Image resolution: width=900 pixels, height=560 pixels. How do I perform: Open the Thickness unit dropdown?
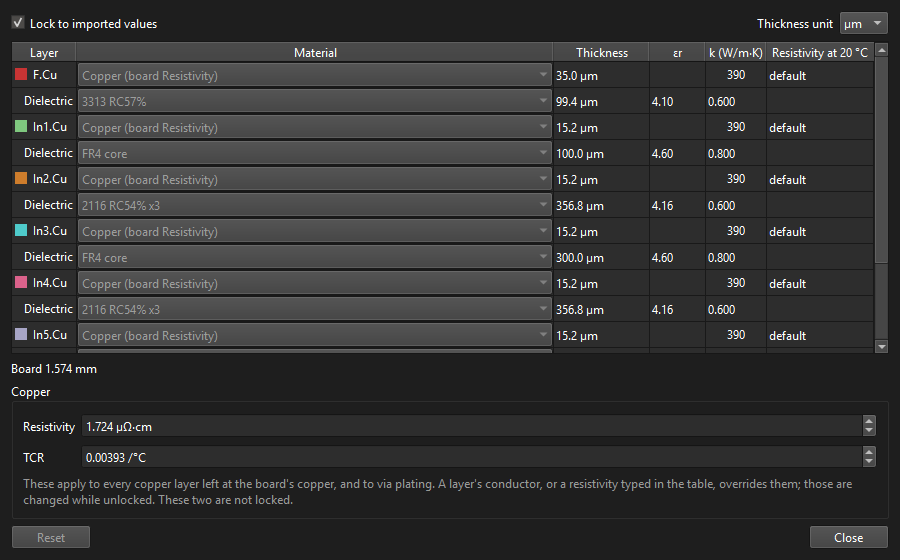(x=863, y=24)
